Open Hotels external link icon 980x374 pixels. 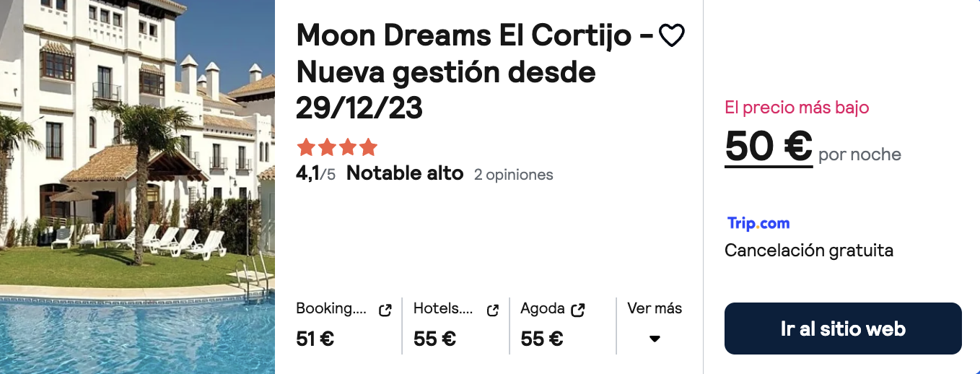(x=493, y=310)
